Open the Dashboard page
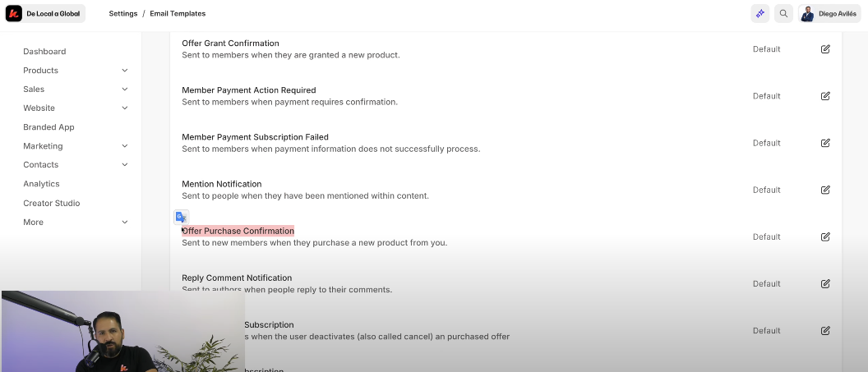 44,52
